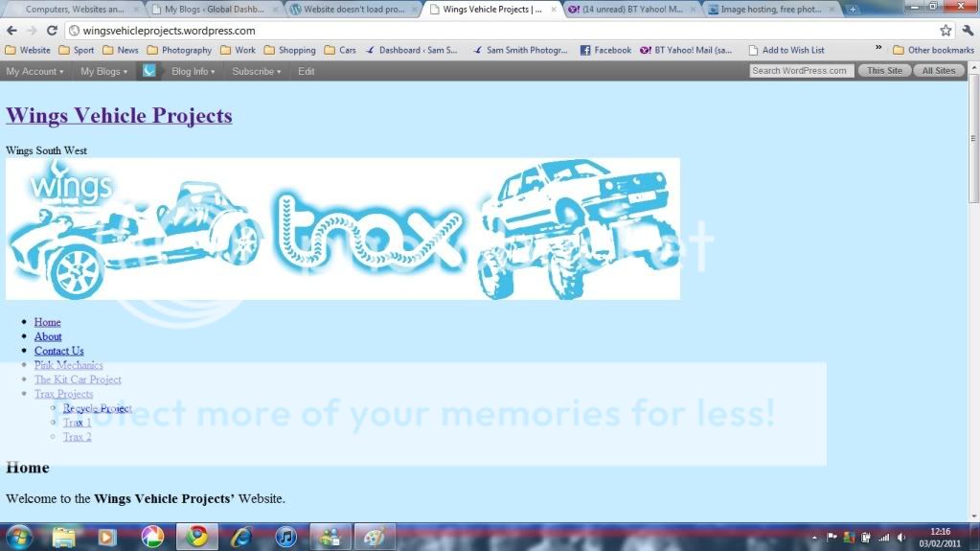Open Internet Explorer from the taskbar

click(x=241, y=537)
